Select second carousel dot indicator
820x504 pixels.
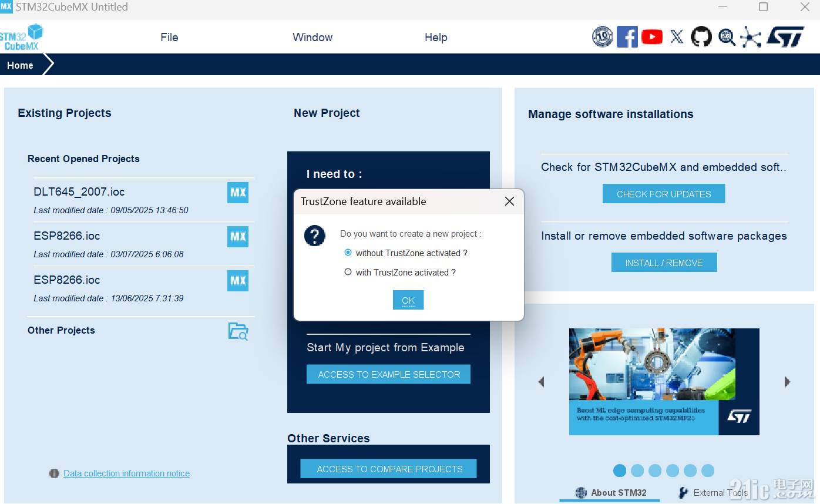637,471
